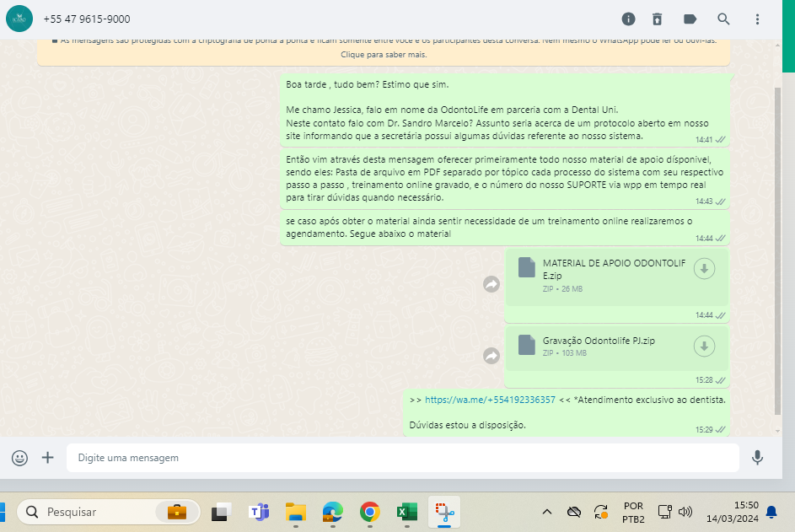Open Microsoft Teams from taskbar

coord(259,513)
